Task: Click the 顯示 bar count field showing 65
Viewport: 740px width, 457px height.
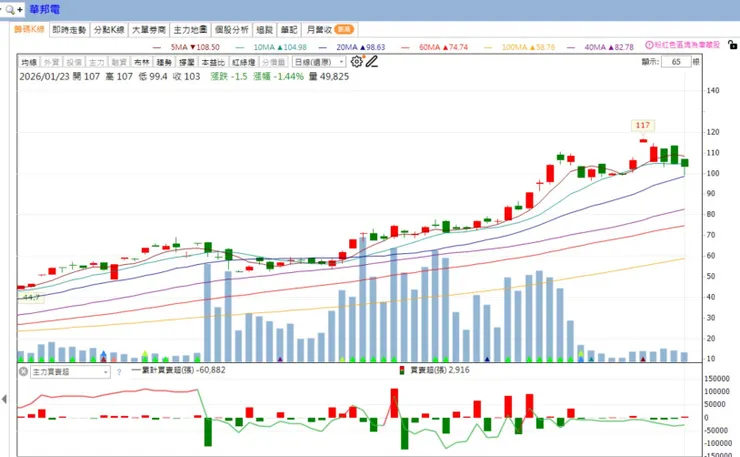Action: (x=676, y=62)
